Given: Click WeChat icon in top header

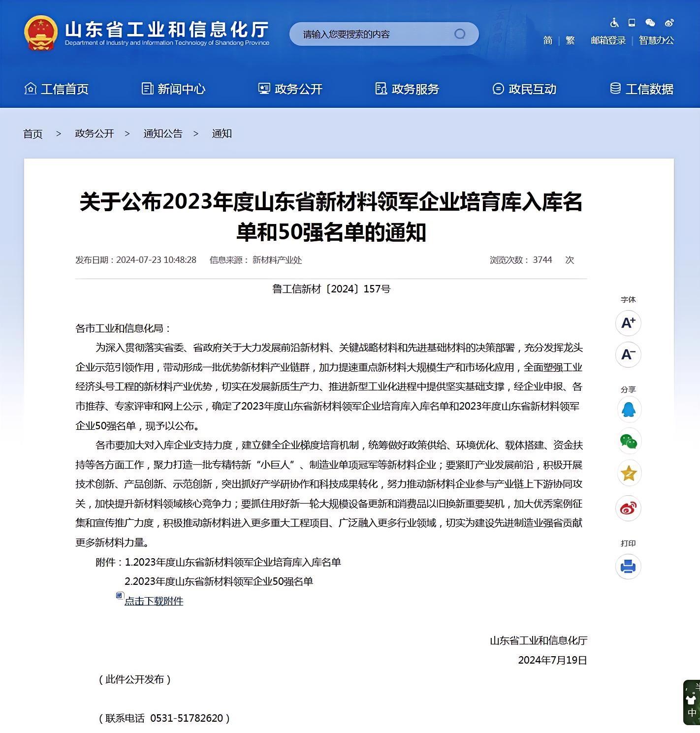Looking at the screenshot, I should pos(650,23).
